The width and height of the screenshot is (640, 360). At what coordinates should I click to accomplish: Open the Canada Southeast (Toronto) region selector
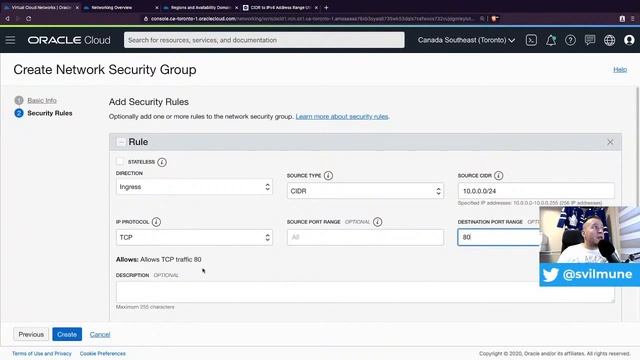466,40
